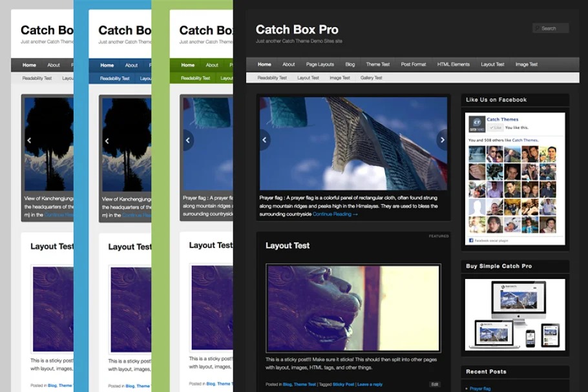
Task: Click the previous slide arrow in the green theme
Action: tap(187, 140)
